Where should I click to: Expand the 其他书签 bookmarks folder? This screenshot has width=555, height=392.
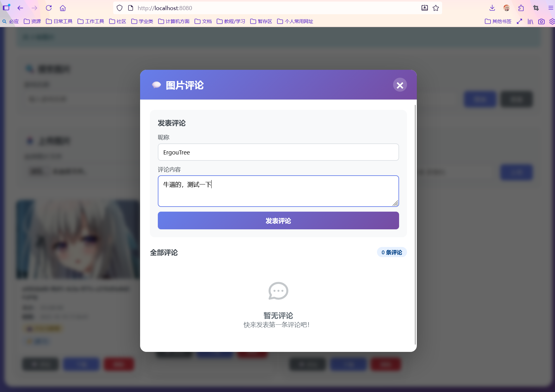(x=498, y=21)
